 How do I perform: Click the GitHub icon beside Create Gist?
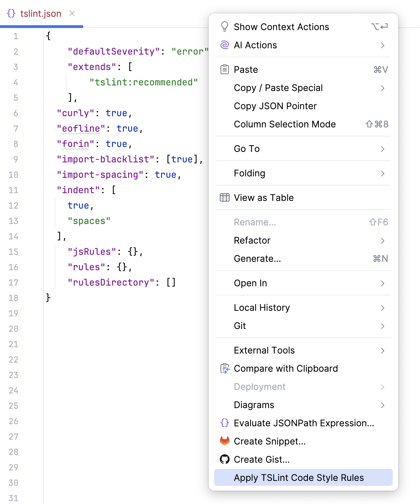tap(224, 459)
